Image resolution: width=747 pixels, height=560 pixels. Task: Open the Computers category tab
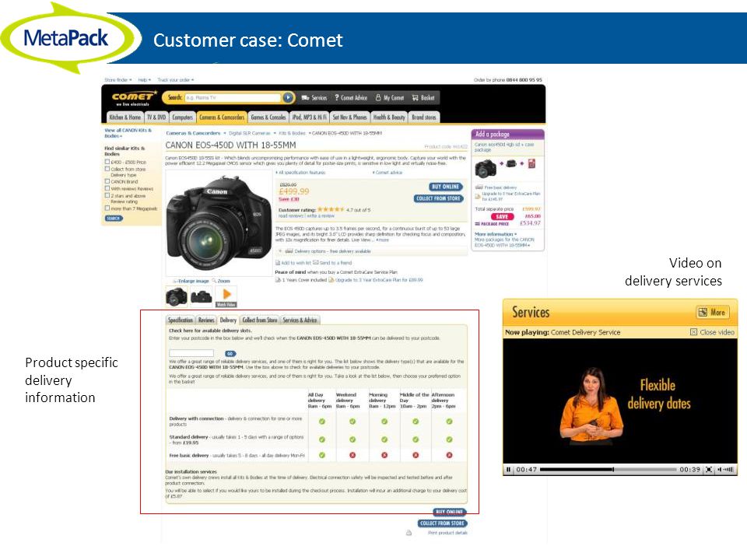(x=182, y=117)
